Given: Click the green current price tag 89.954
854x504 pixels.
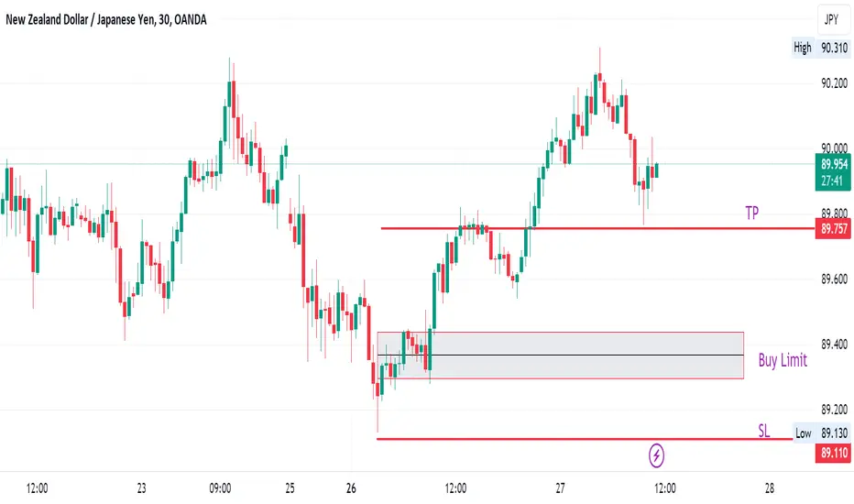Looking at the screenshot, I should click(x=833, y=171).
